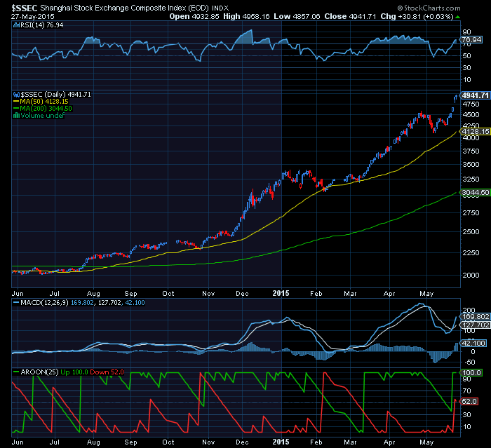Click the Aroon Up 100.0 legend value

click(74, 372)
